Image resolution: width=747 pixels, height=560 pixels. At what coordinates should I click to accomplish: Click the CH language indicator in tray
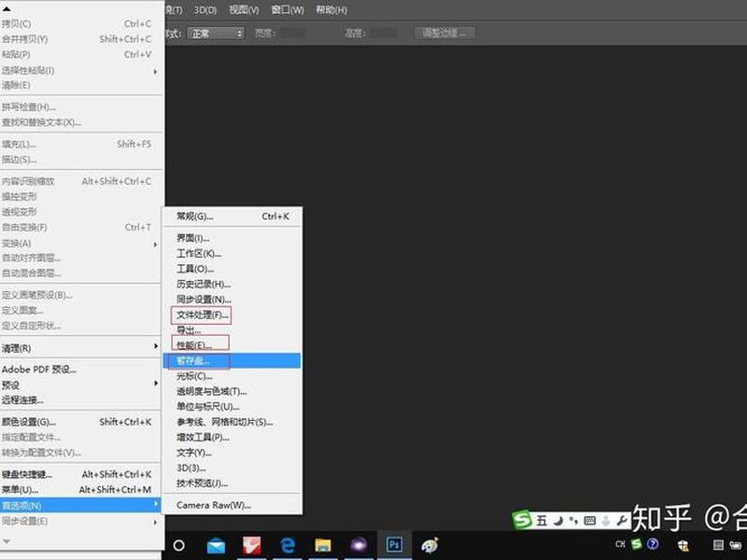point(620,544)
